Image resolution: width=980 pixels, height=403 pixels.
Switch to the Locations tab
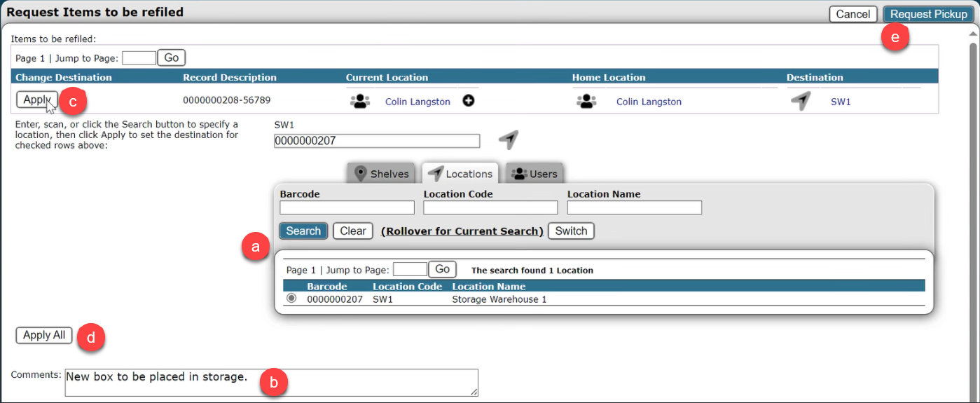tap(460, 173)
